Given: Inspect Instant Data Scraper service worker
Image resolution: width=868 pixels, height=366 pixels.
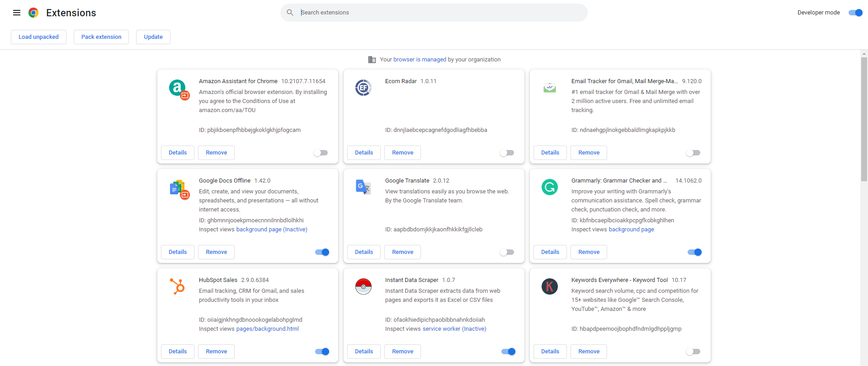Looking at the screenshot, I should point(454,329).
